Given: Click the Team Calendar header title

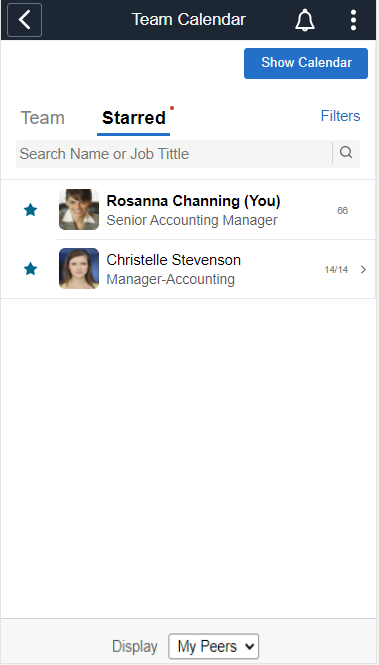Looking at the screenshot, I should tap(189, 20).
